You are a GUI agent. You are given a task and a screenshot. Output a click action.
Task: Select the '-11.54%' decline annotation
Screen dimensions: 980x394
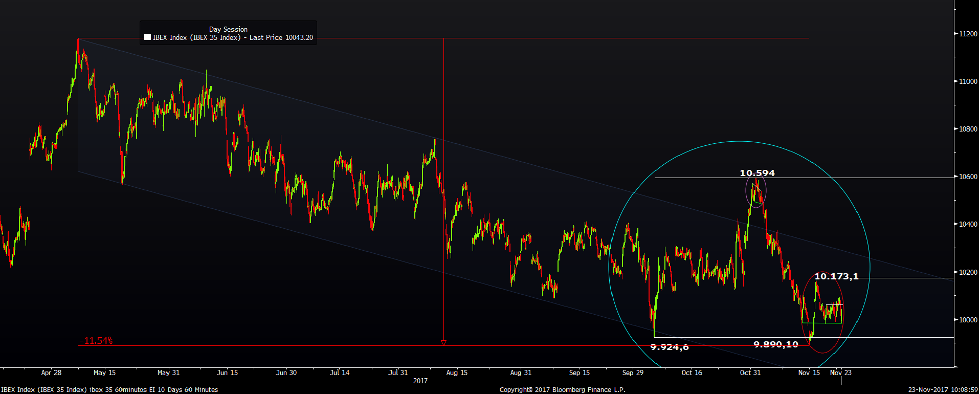tap(96, 341)
